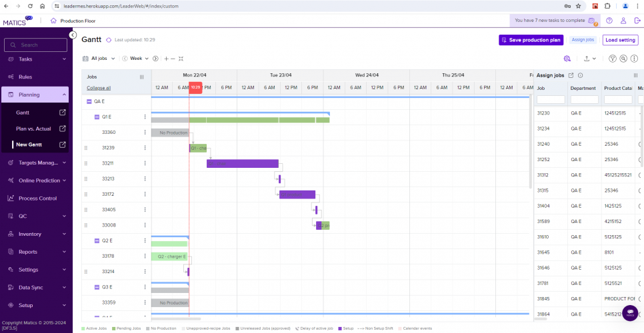Collapse the Q3 E machine group
644x333 pixels.
click(97, 287)
